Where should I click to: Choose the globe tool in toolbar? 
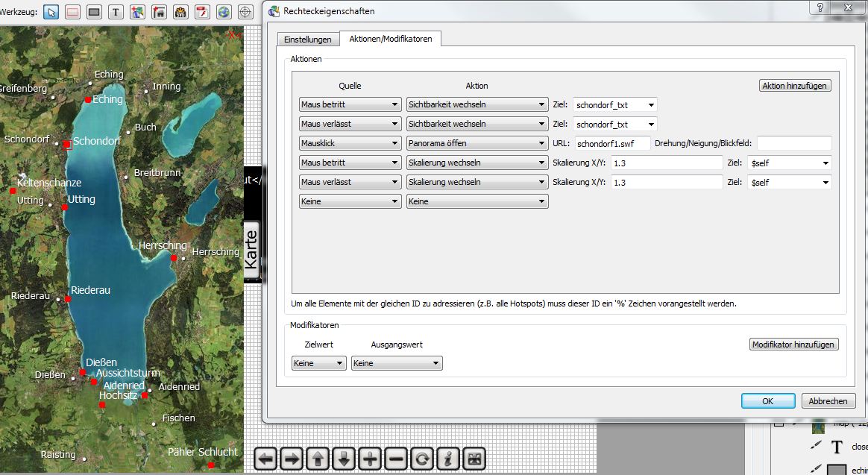coord(224,12)
